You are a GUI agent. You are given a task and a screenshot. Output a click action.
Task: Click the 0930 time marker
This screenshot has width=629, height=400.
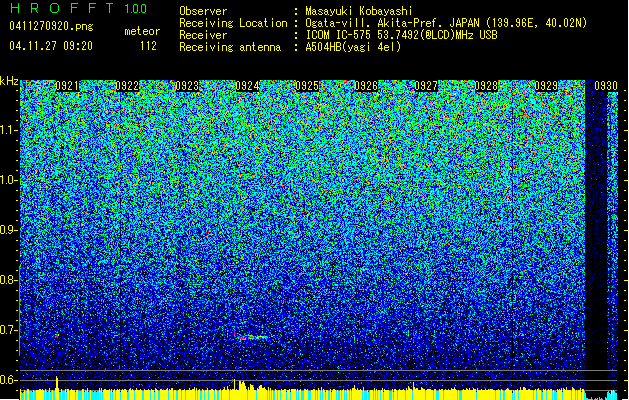[606, 86]
